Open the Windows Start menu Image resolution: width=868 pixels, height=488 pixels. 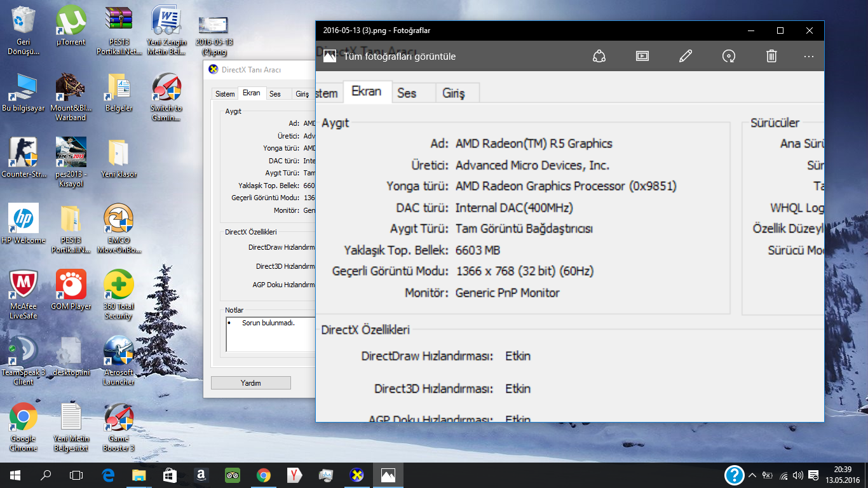[x=15, y=475]
